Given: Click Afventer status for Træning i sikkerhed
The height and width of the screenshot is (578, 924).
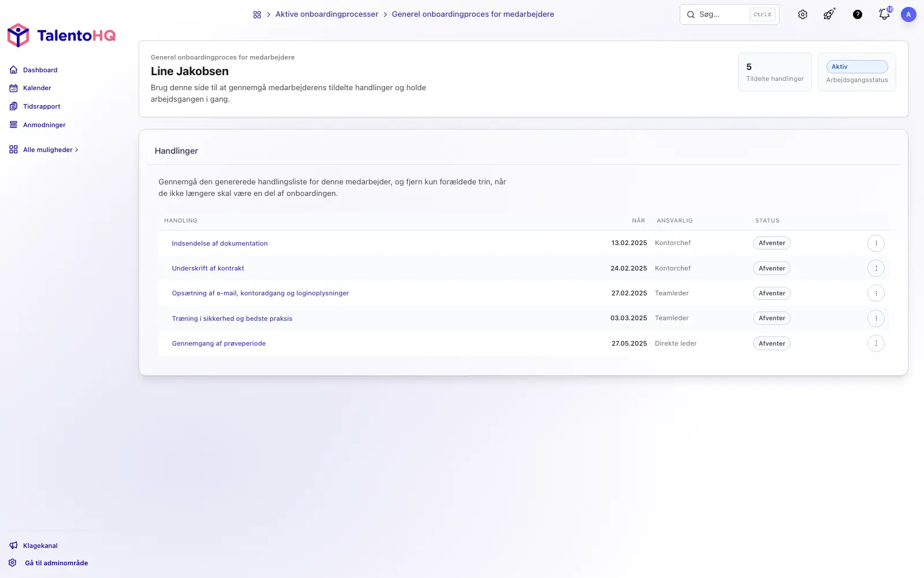Looking at the screenshot, I should (x=772, y=318).
